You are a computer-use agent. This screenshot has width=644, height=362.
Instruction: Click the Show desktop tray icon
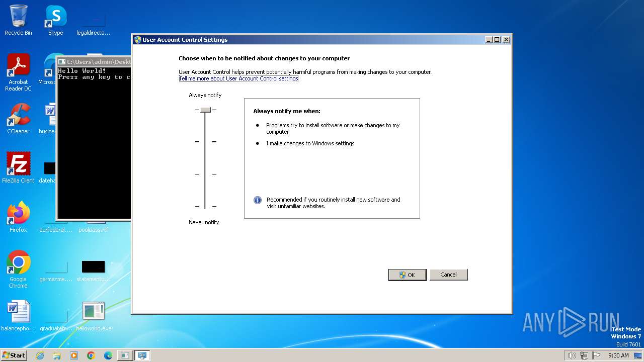638,355
